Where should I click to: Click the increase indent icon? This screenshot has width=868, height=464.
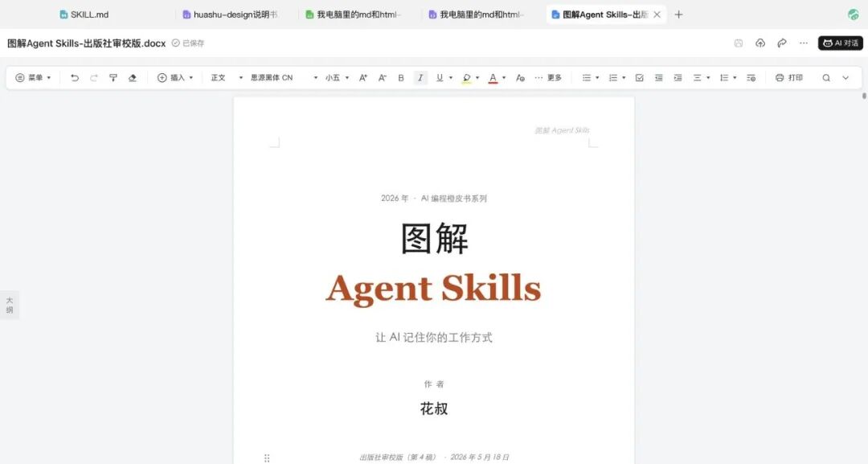point(678,78)
